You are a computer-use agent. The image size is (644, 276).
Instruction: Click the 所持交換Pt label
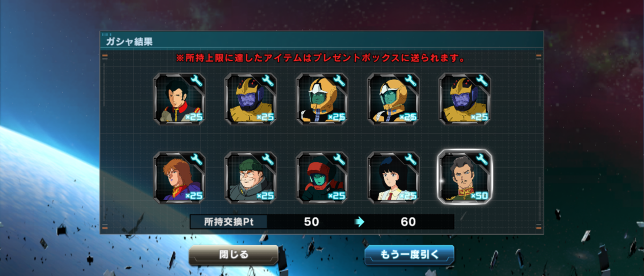pos(229,222)
